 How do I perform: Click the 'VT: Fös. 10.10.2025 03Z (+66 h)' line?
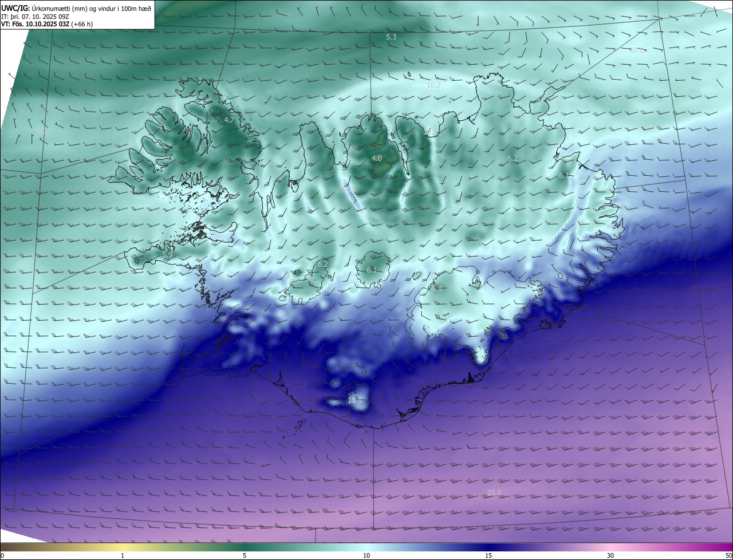pyautogui.click(x=47, y=24)
